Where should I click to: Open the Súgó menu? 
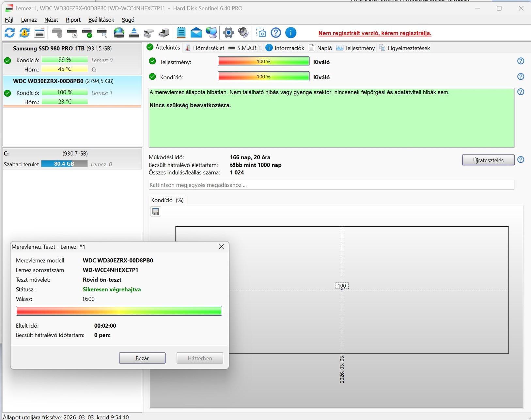[x=128, y=20]
